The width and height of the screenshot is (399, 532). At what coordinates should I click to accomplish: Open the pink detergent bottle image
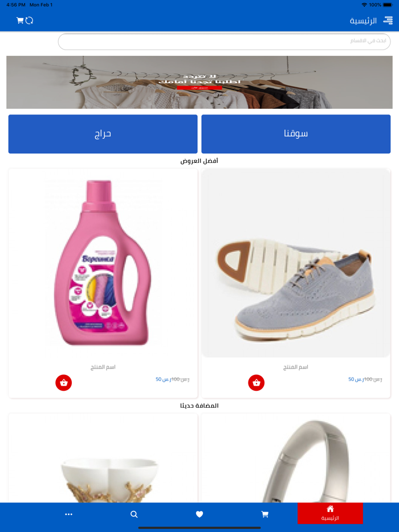(x=103, y=263)
